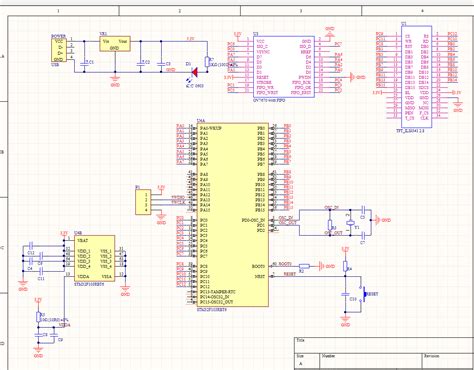Screen dimensions: 474x370
Task: Select the OV7670 FIFO camera component
Action: [x=284, y=67]
